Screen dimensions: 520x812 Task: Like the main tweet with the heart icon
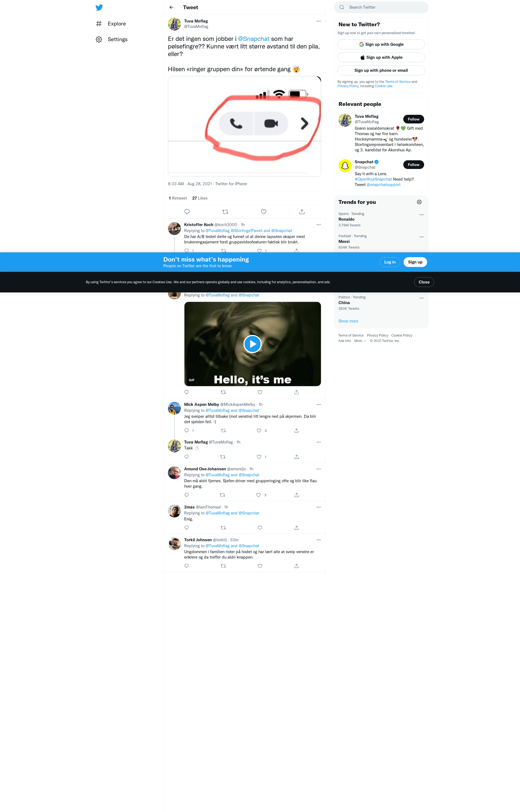pyautogui.click(x=264, y=212)
